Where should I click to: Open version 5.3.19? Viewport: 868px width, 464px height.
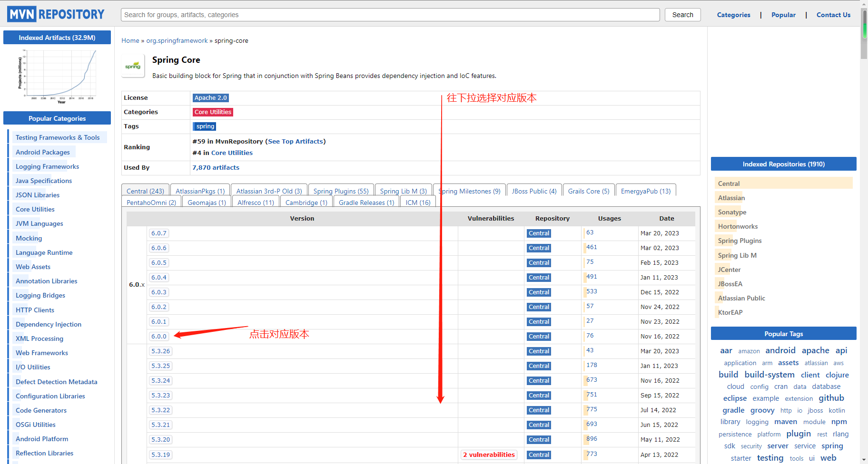click(x=160, y=454)
